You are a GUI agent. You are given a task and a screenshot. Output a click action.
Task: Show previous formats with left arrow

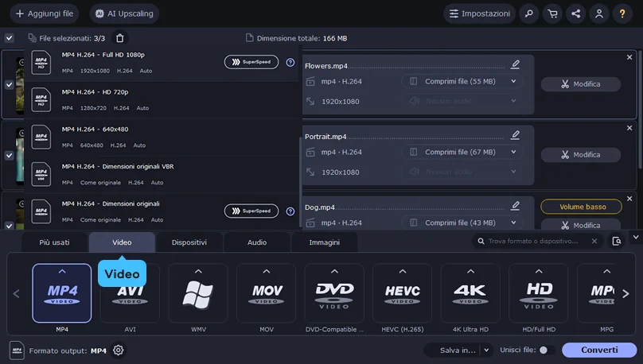(x=17, y=293)
